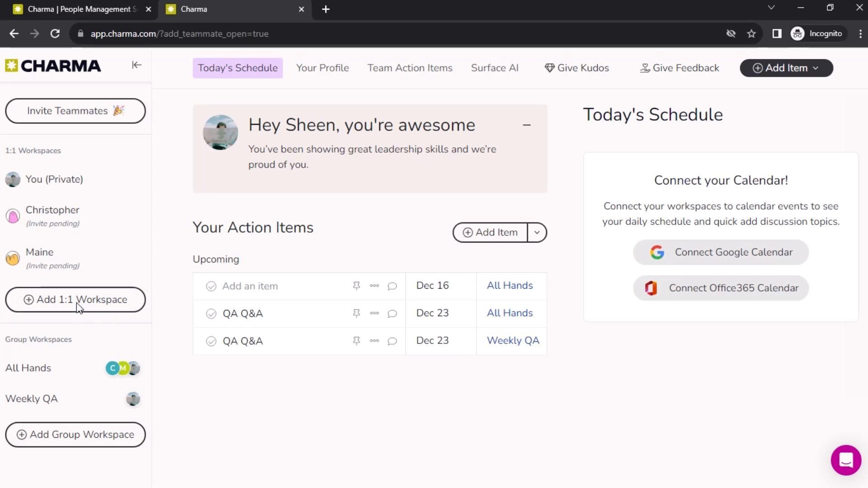Screen dimensions: 868x488
Task: Bookmark this page with star icon
Action: [751, 34]
